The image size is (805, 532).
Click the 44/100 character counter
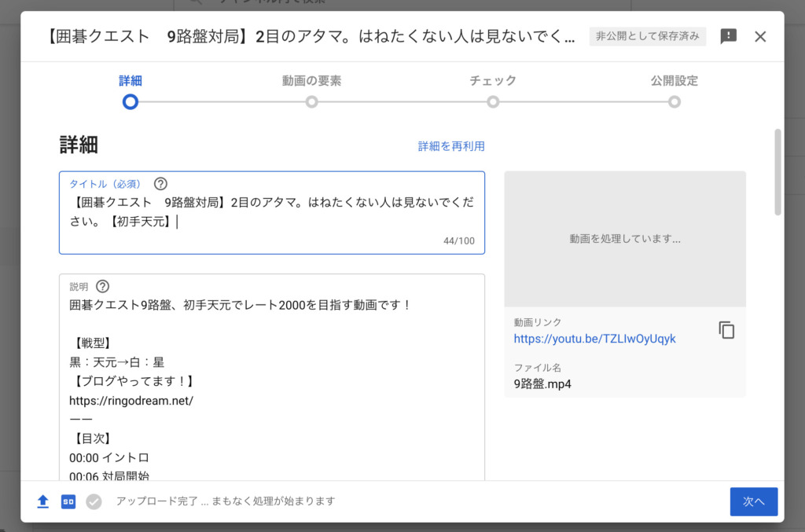coord(459,240)
